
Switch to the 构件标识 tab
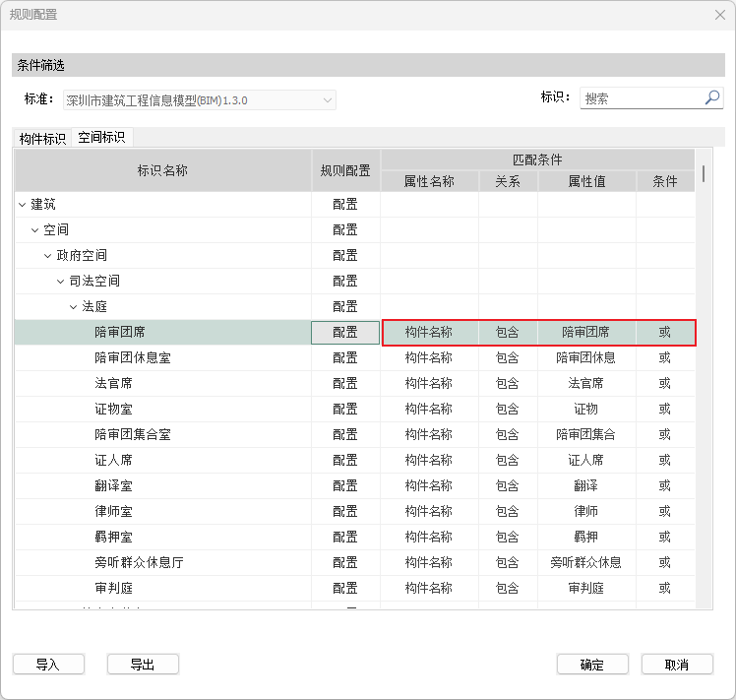pos(42,139)
